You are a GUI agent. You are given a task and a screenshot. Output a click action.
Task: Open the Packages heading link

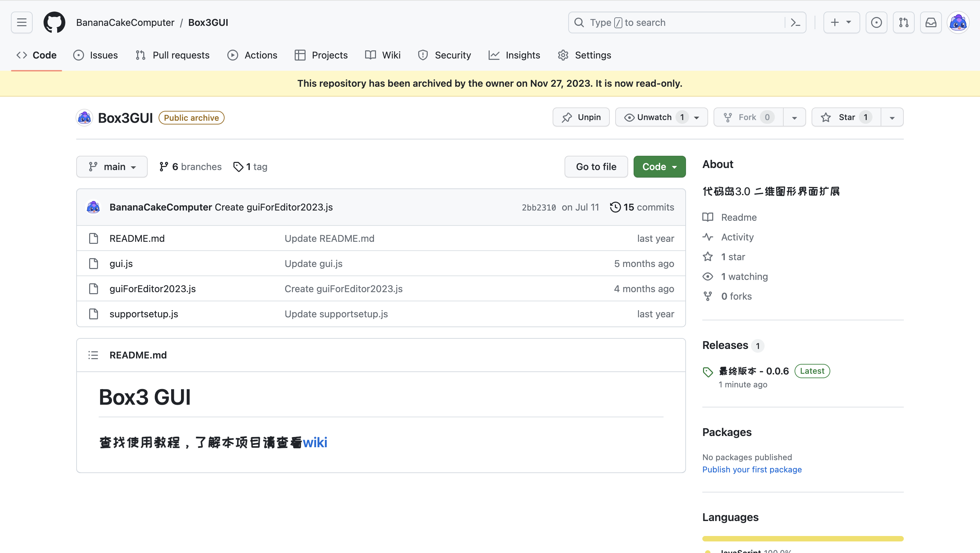pyautogui.click(x=726, y=432)
